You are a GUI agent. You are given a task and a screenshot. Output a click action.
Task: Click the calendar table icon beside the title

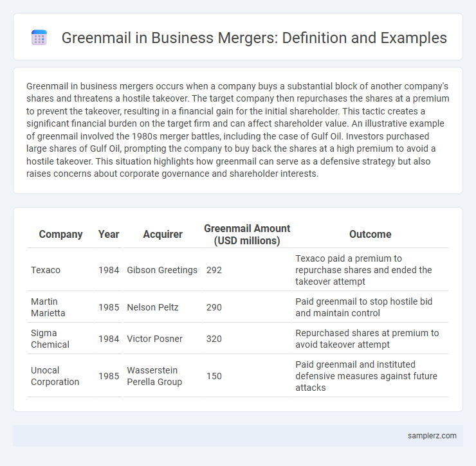click(x=39, y=38)
